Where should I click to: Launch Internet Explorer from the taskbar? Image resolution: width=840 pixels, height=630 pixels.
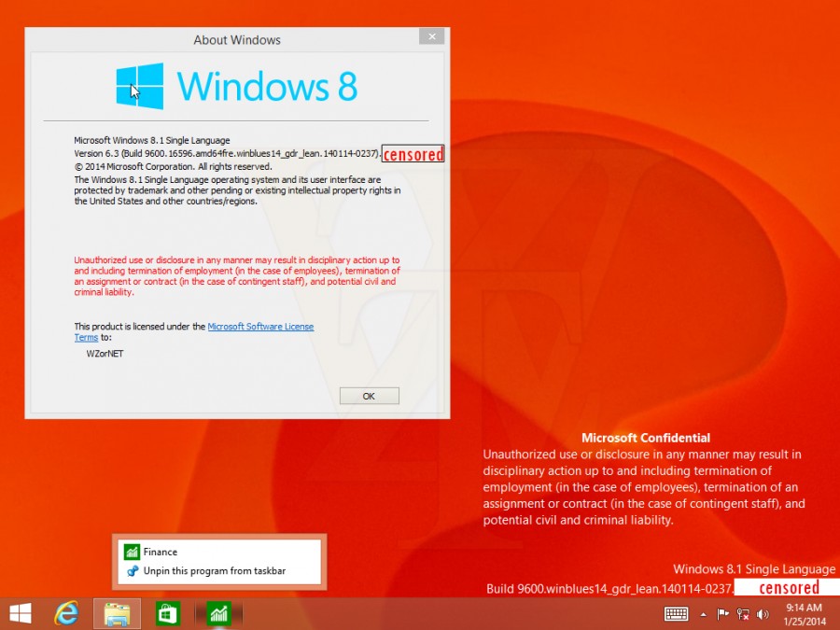(66, 613)
